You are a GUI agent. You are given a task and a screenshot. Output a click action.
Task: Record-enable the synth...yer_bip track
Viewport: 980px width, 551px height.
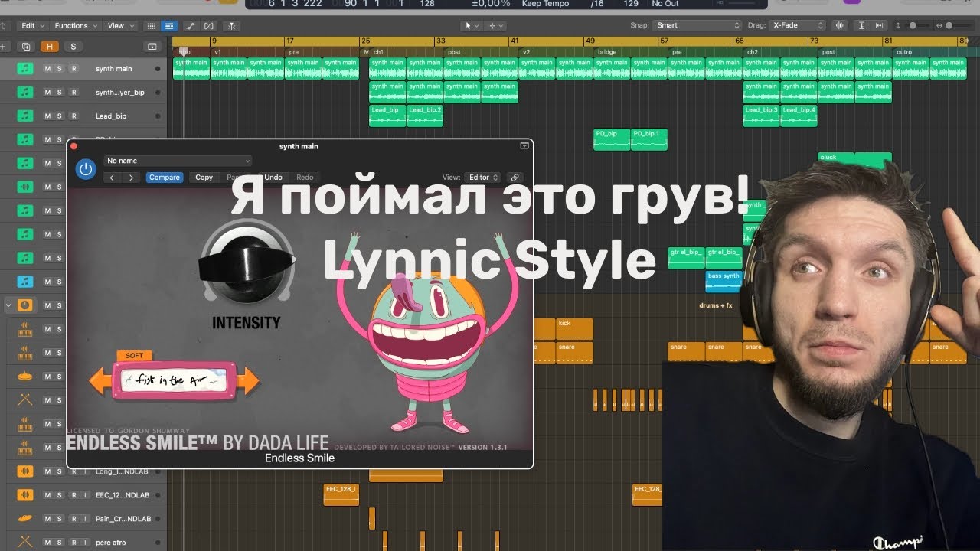73,92
